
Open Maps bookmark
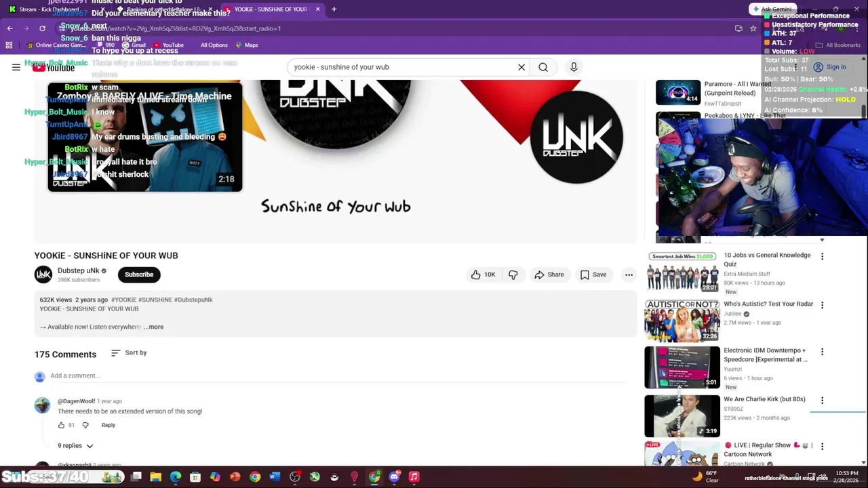246,45
